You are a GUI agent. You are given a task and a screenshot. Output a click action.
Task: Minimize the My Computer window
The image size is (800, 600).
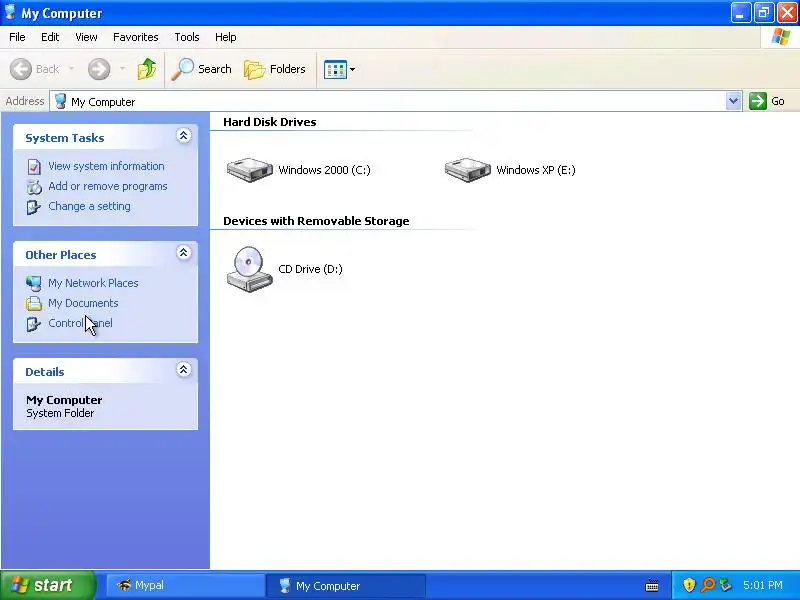click(x=741, y=13)
